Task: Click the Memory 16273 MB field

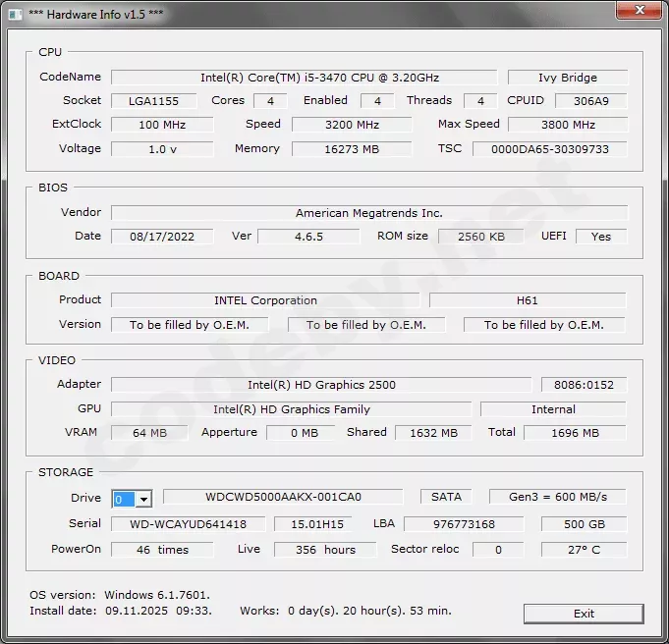Action: [351, 149]
